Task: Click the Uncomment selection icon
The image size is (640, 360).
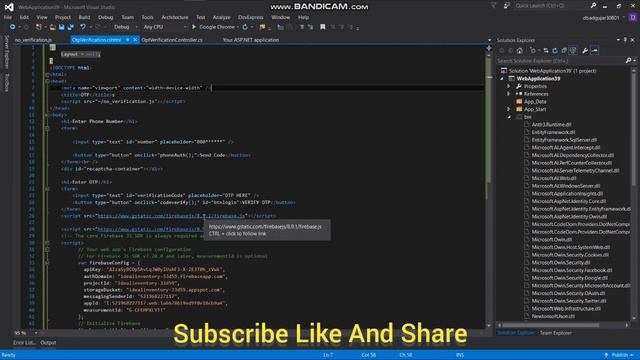Action: pos(310,27)
